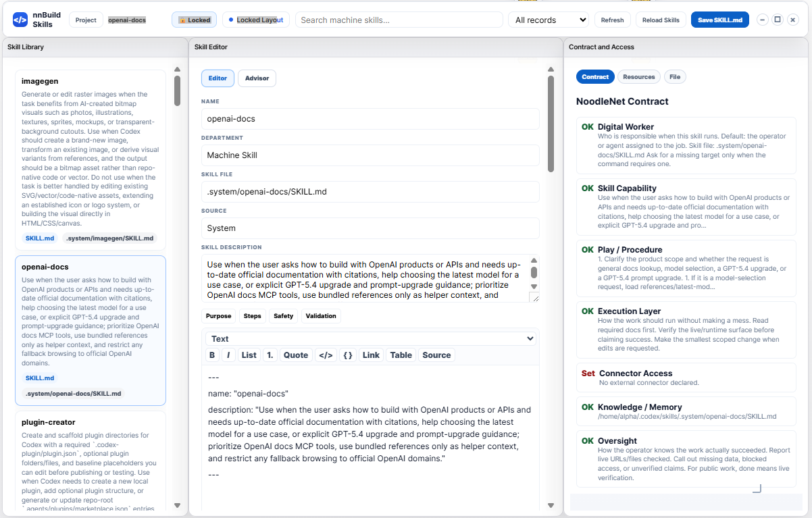Click the Skill File input field
Image resolution: width=812 pixels, height=518 pixels.
pos(370,192)
